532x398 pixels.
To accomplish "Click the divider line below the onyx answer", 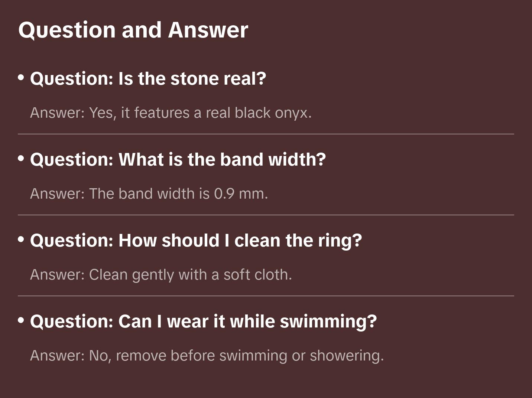I will point(266,134).
